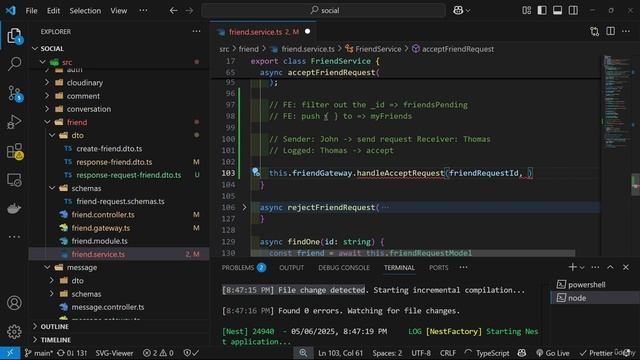The image size is (640, 360).
Task: Show more menu bar items
Action: [143, 11]
